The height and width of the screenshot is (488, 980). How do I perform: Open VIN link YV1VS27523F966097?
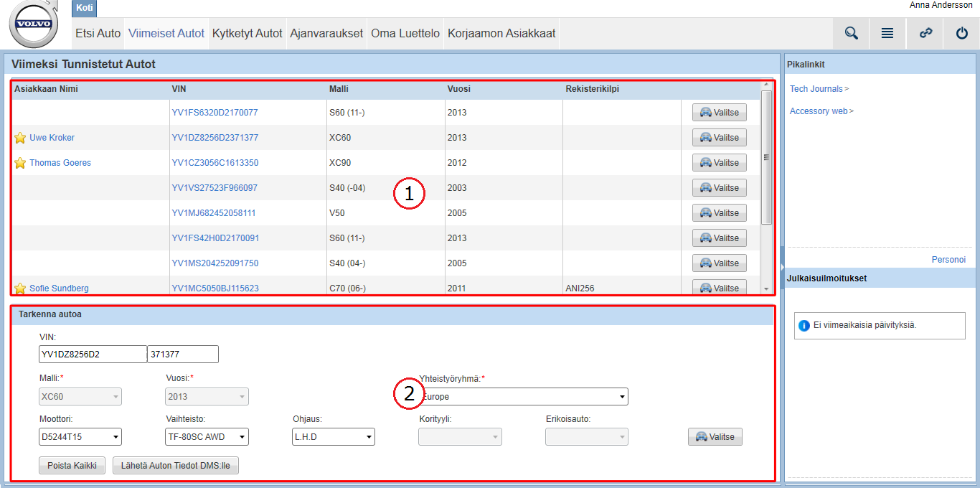(x=215, y=188)
